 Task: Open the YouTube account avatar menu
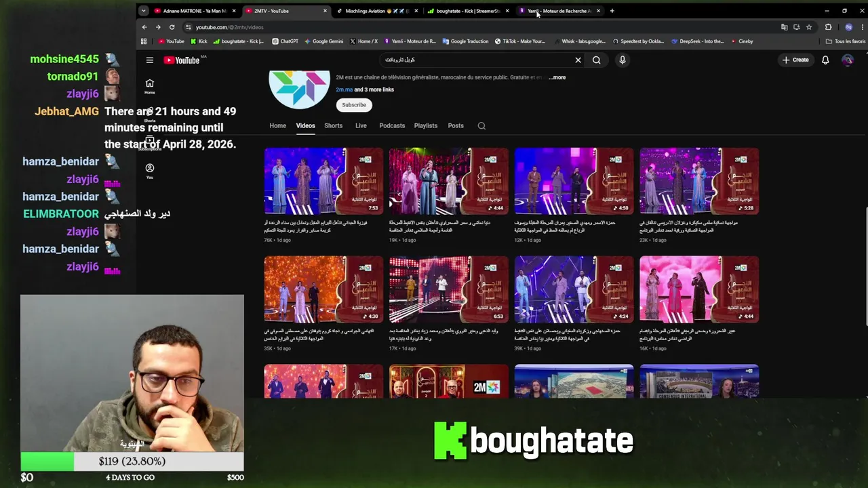point(848,60)
